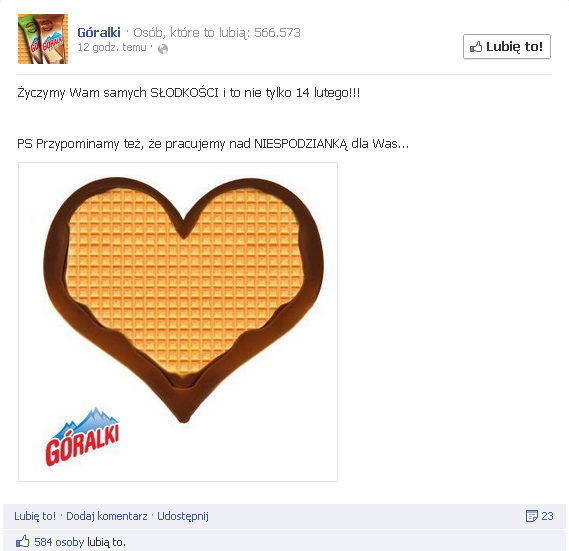Open the 23 comments count
Viewport: 569px width, 551px height.
(547, 516)
